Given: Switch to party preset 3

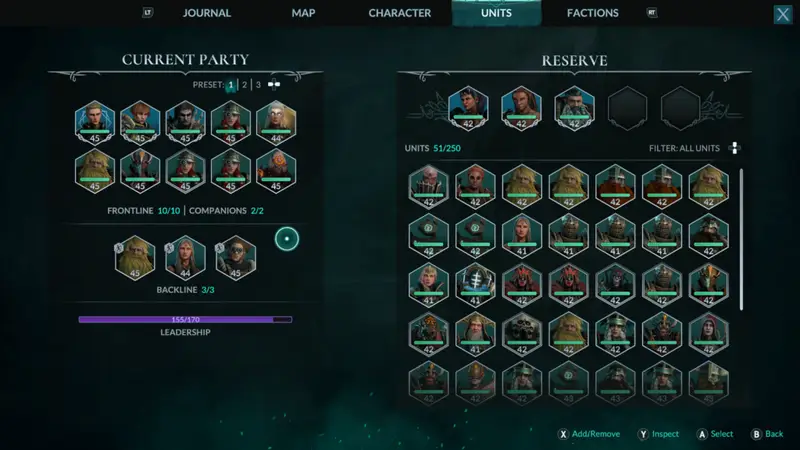Looking at the screenshot, I should (x=258, y=85).
